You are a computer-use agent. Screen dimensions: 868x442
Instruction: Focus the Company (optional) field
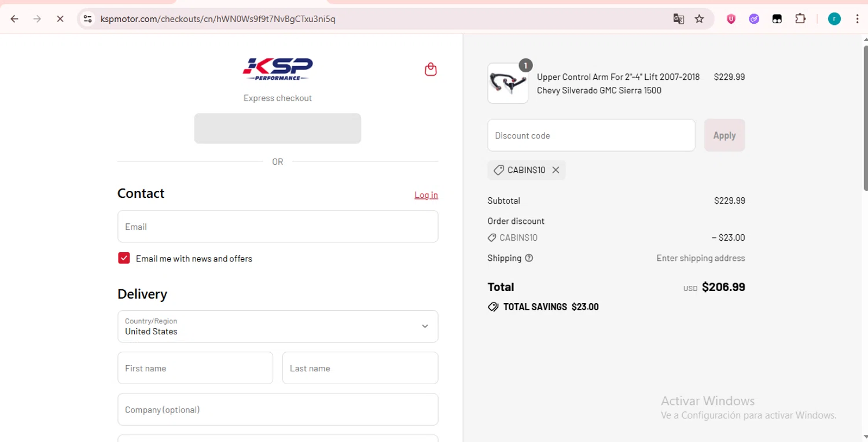[x=278, y=410]
